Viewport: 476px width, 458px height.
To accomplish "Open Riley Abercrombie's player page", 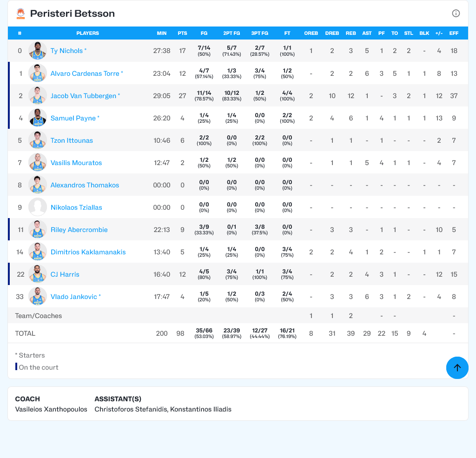I will (79, 230).
